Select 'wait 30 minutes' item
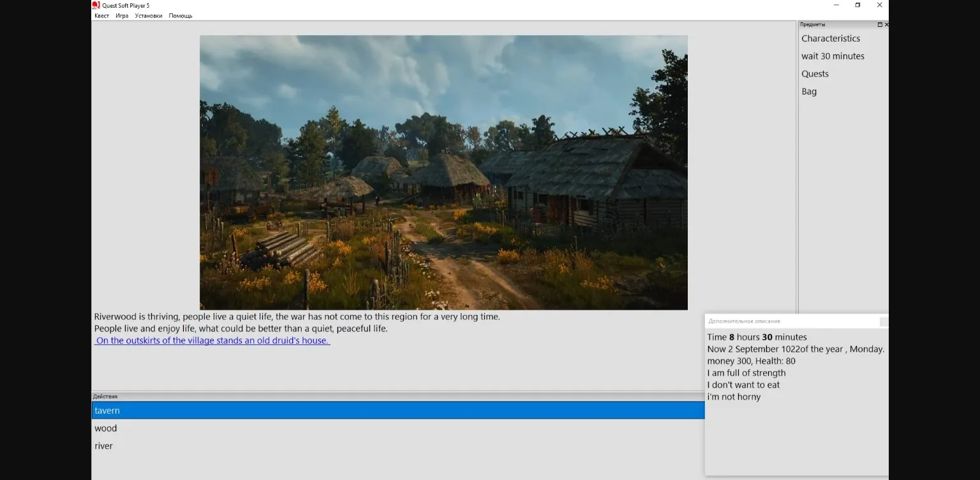This screenshot has height=480, width=980. pos(833,56)
